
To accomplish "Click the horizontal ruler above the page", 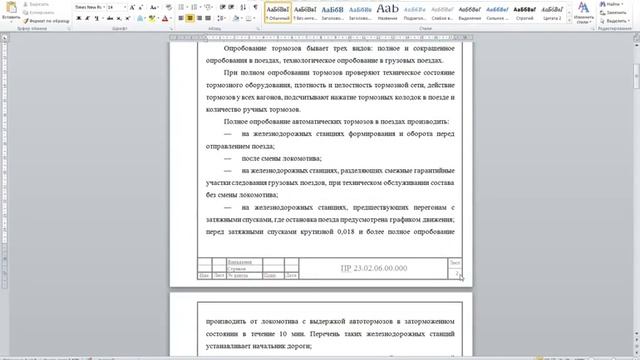I will coord(321,38).
